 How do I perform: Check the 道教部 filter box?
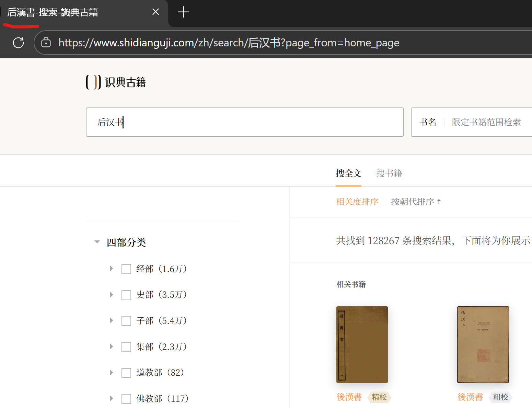click(x=126, y=373)
